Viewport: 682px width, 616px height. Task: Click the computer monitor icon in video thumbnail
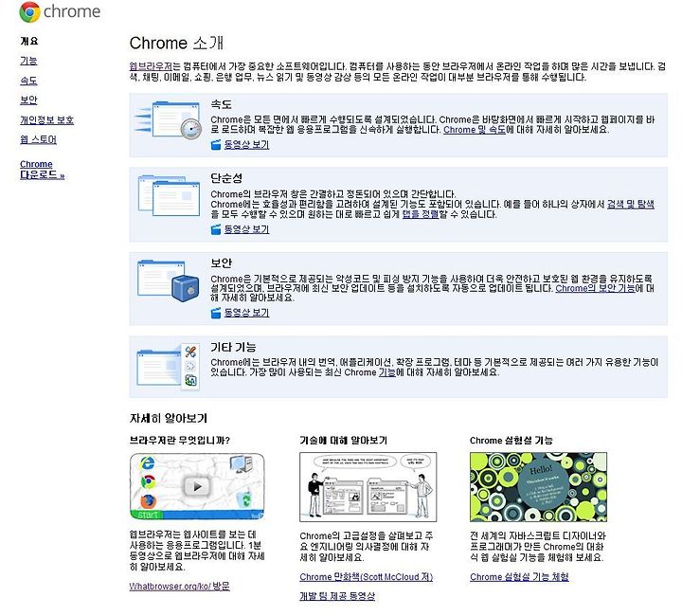(x=241, y=464)
